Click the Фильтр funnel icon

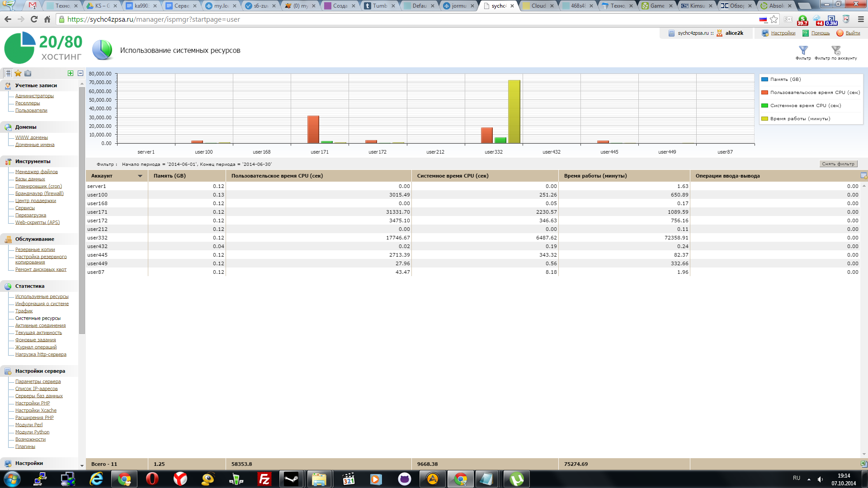coord(803,50)
